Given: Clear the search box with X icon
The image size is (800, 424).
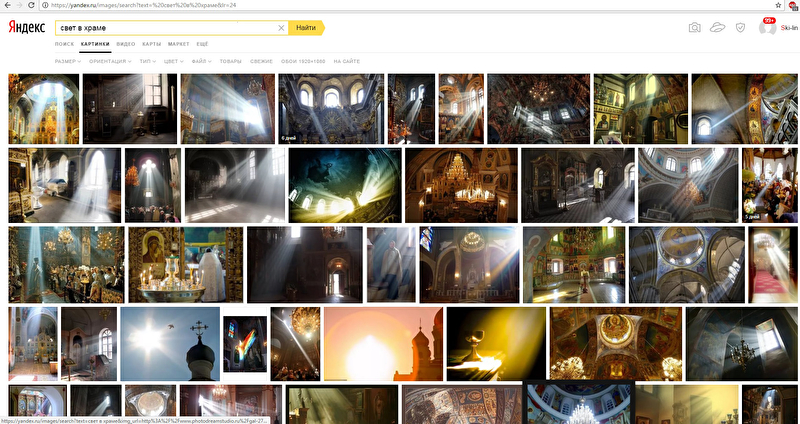Looking at the screenshot, I should coord(281,28).
